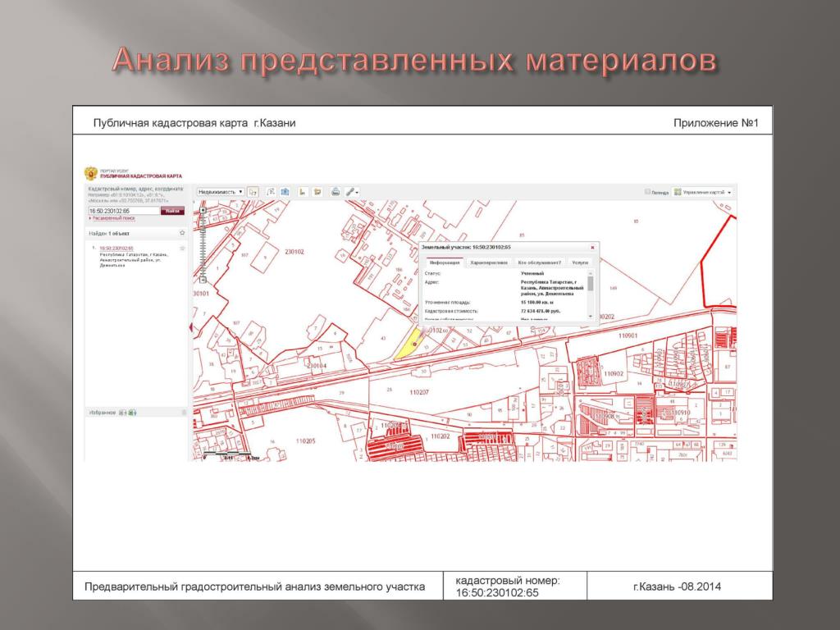The image size is (840, 630).
Task: Click the map management grid icon
Action: (x=678, y=192)
